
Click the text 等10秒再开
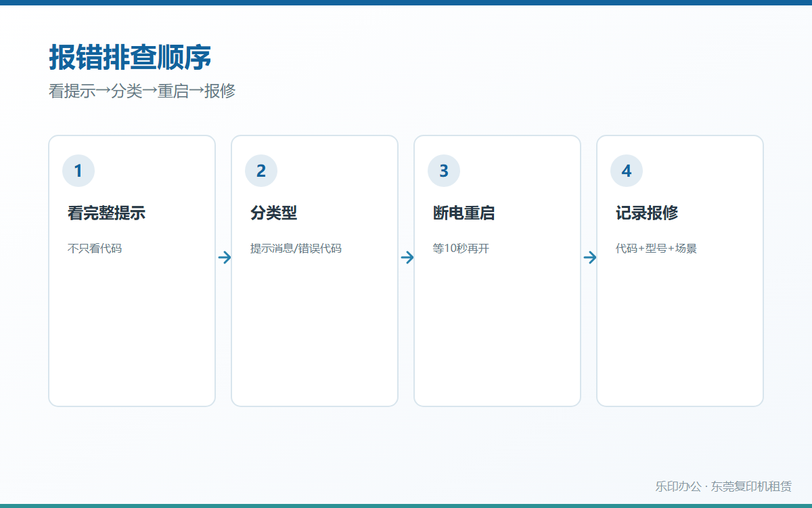tap(461, 249)
